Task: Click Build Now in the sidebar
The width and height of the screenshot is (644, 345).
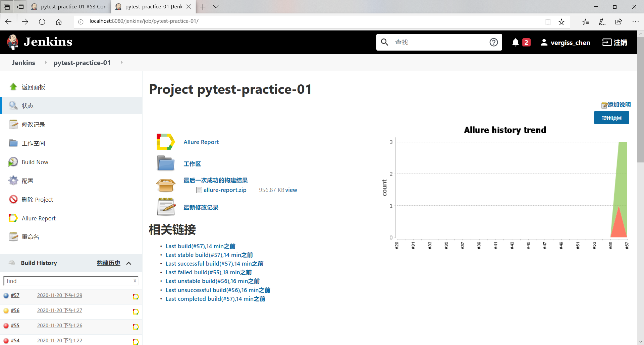Action: tap(35, 162)
